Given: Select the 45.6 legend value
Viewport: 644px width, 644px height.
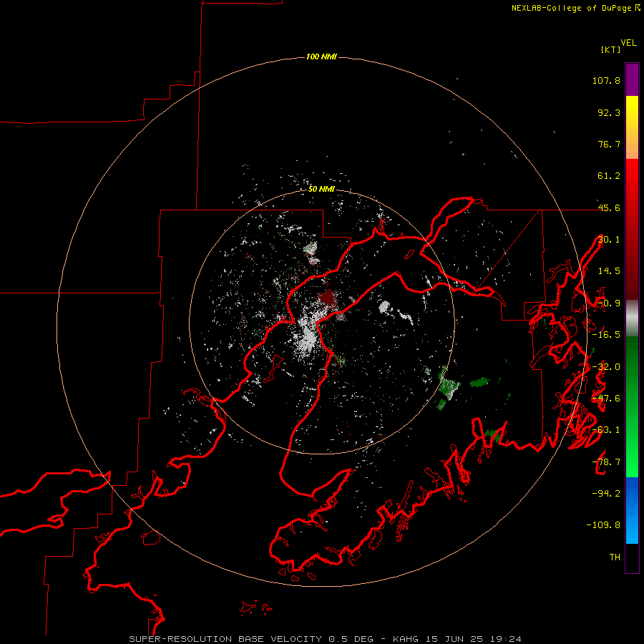Looking at the screenshot, I should click(609, 208).
